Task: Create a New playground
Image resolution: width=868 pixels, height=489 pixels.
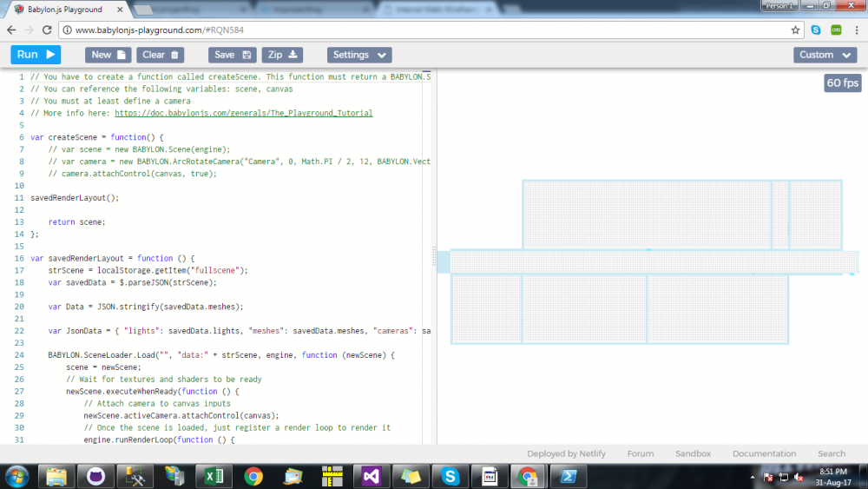Action: click(x=108, y=55)
